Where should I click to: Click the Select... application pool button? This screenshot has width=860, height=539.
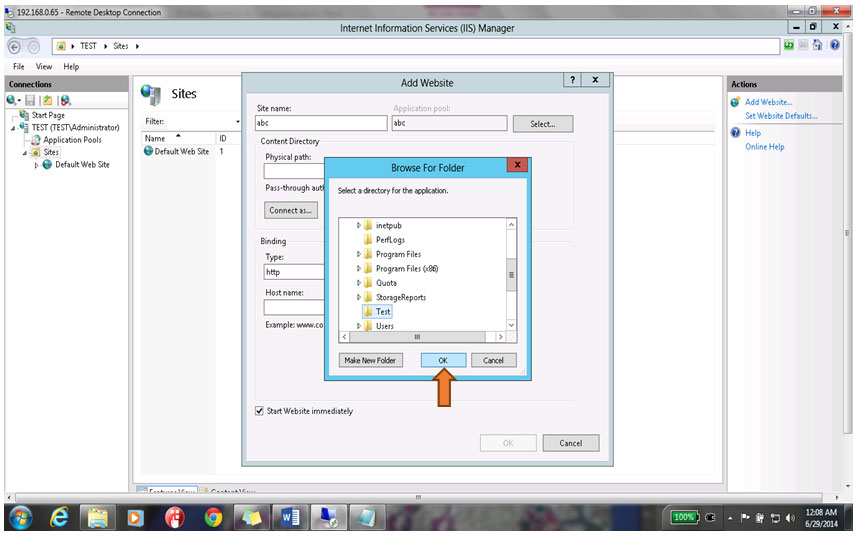(542, 124)
